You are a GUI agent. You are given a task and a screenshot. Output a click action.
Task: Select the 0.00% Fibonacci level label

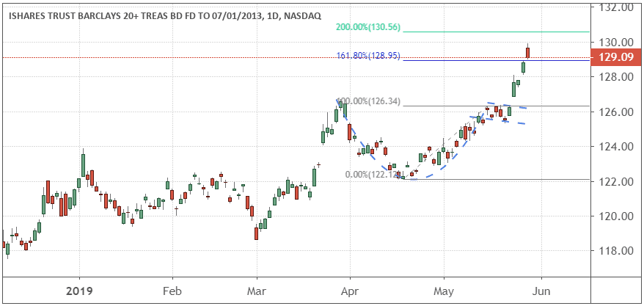coord(373,175)
